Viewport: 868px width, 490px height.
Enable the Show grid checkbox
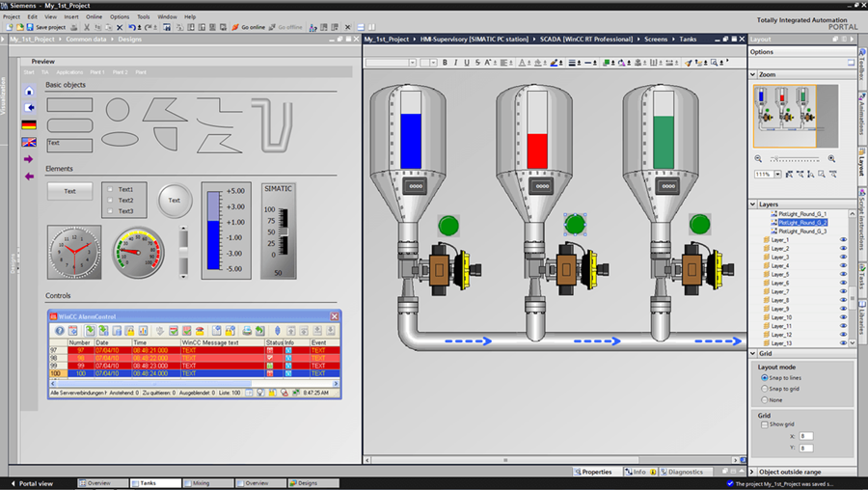pyautogui.click(x=765, y=424)
